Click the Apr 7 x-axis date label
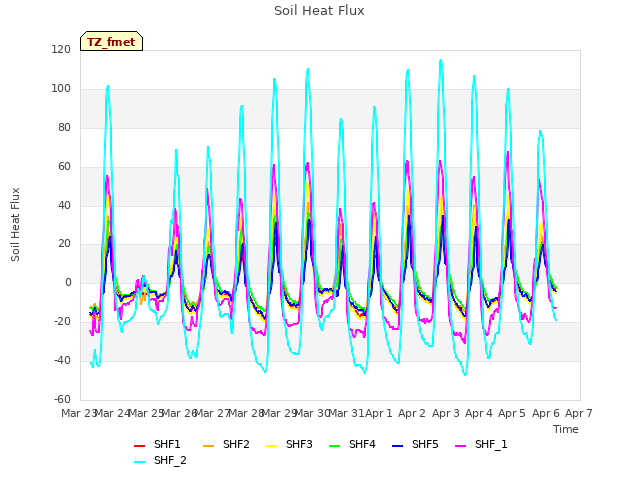This screenshot has height=480, width=640. click(x=579, y=413)
